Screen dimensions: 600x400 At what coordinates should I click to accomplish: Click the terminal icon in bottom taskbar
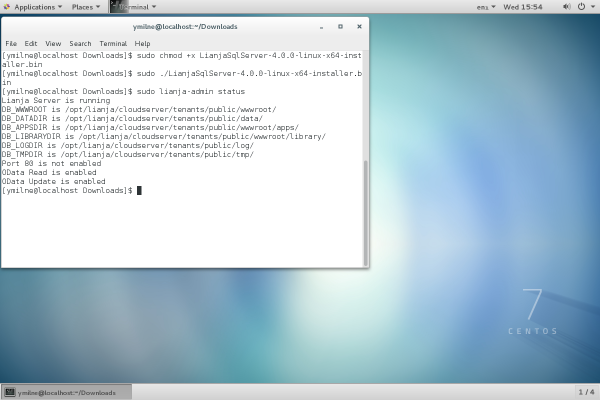[x=11, y=392]
